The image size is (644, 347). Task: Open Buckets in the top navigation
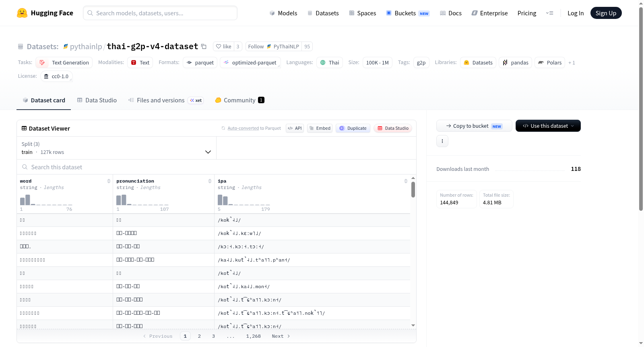[x=407, y=13]
